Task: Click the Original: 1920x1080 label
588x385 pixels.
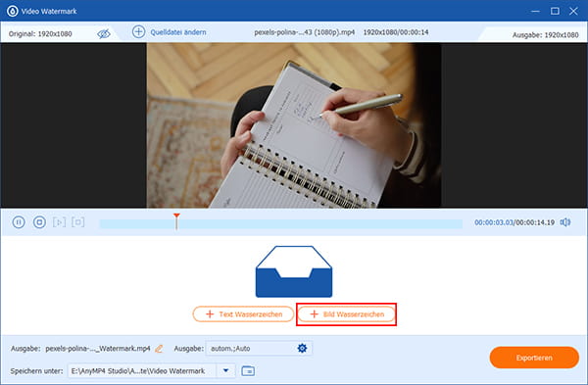Action: coord(40,33)
